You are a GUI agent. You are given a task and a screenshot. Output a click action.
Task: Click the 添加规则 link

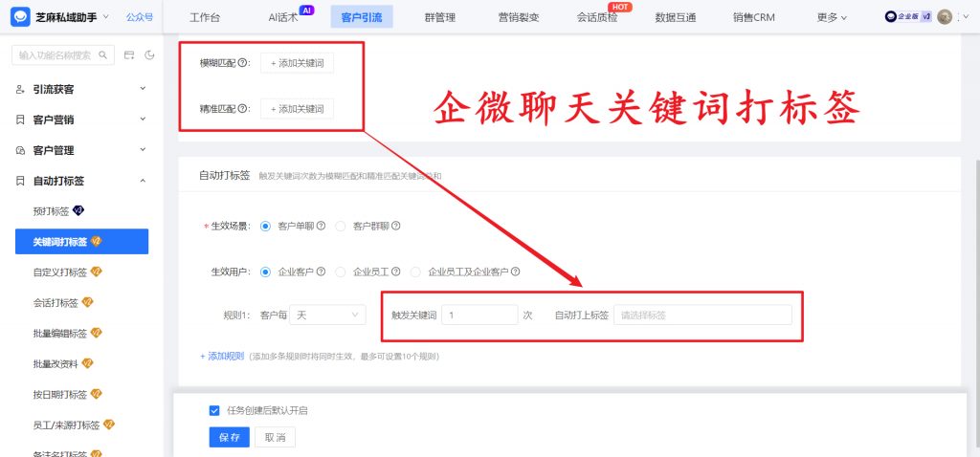[x=222, y=356]
